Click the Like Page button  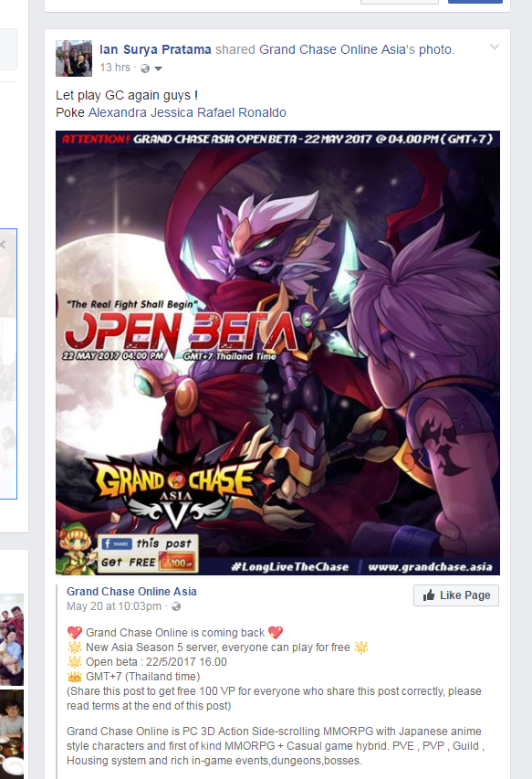456,595
